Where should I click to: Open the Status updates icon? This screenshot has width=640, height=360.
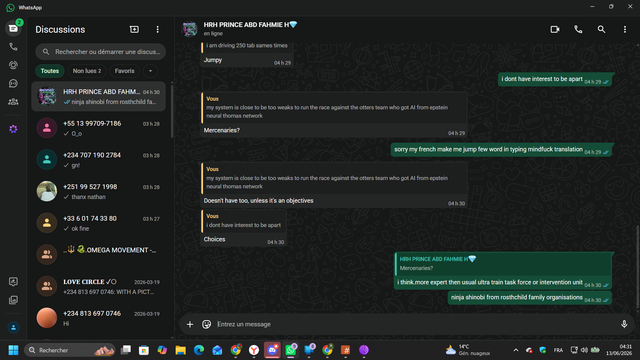pyautogui.click(x=13, y=65)
